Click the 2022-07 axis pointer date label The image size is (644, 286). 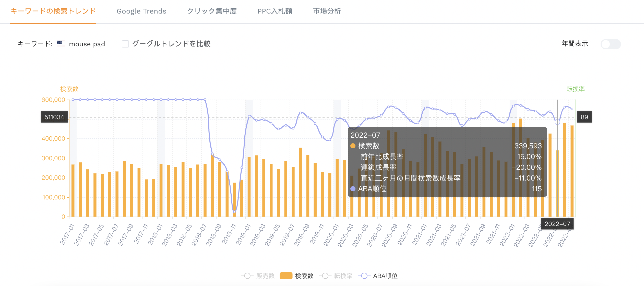pos(557,224)
